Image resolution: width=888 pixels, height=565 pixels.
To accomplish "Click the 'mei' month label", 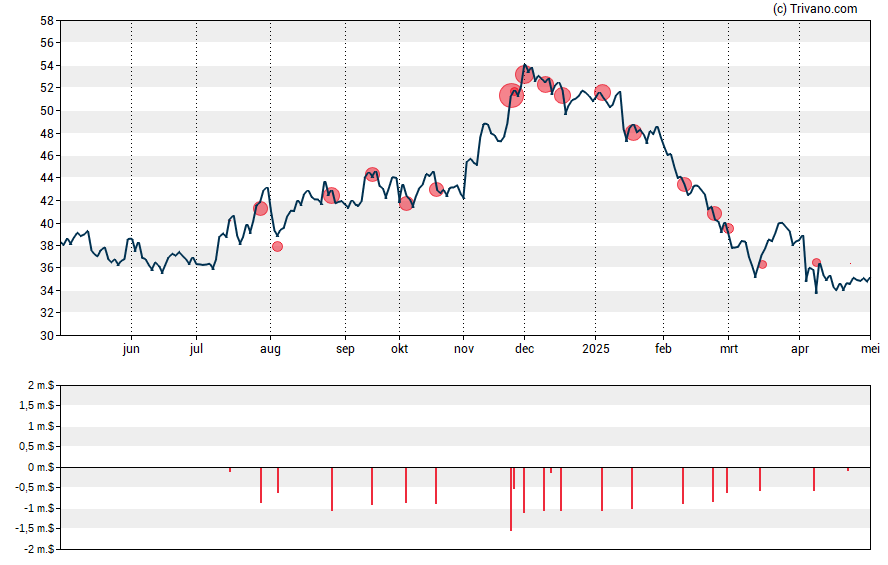I will point(870,349).
